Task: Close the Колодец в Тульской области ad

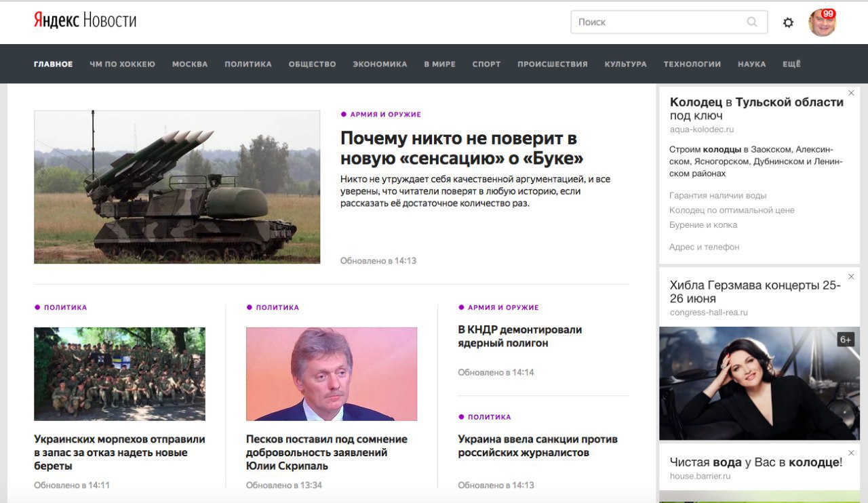Action: tap(852, 93)
